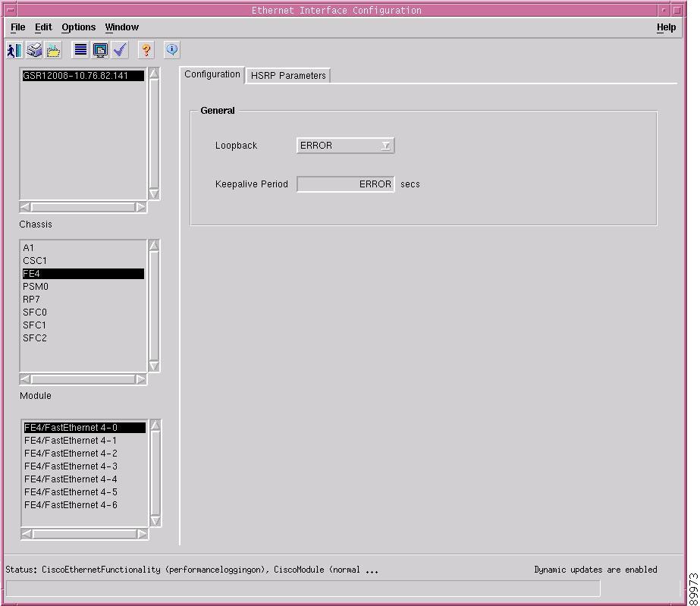
Task: Select module SFC1
Action: (x=83, y=325)
